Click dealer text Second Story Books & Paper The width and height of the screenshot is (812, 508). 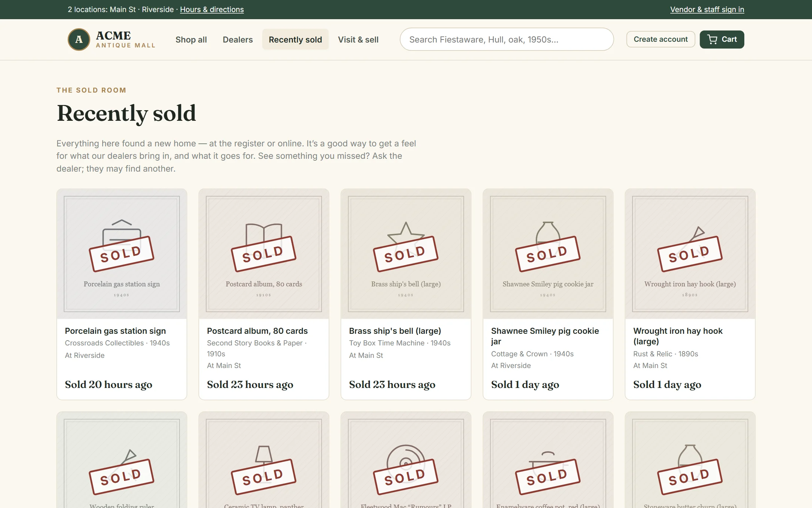pyautogui.click(x=255, y=343)
